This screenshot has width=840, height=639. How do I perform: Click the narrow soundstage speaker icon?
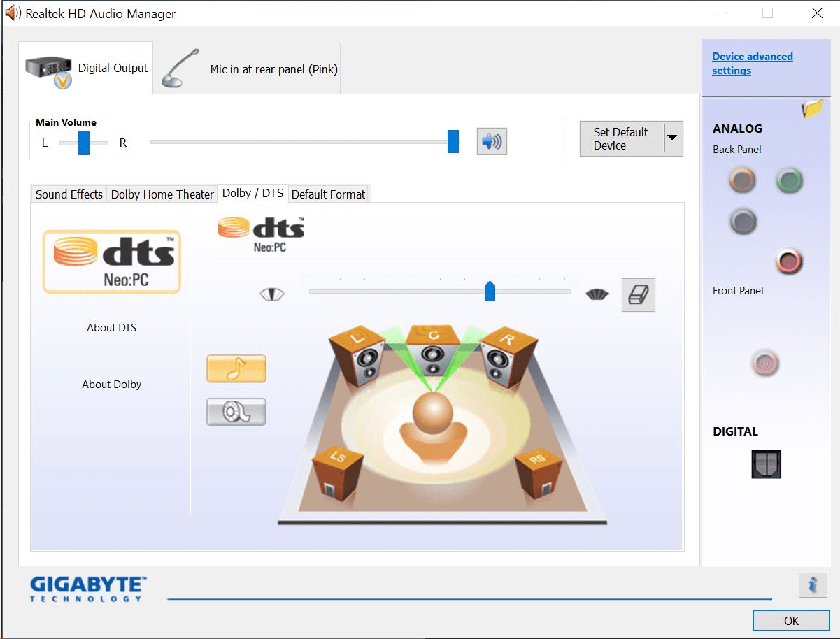click(272, 294)
